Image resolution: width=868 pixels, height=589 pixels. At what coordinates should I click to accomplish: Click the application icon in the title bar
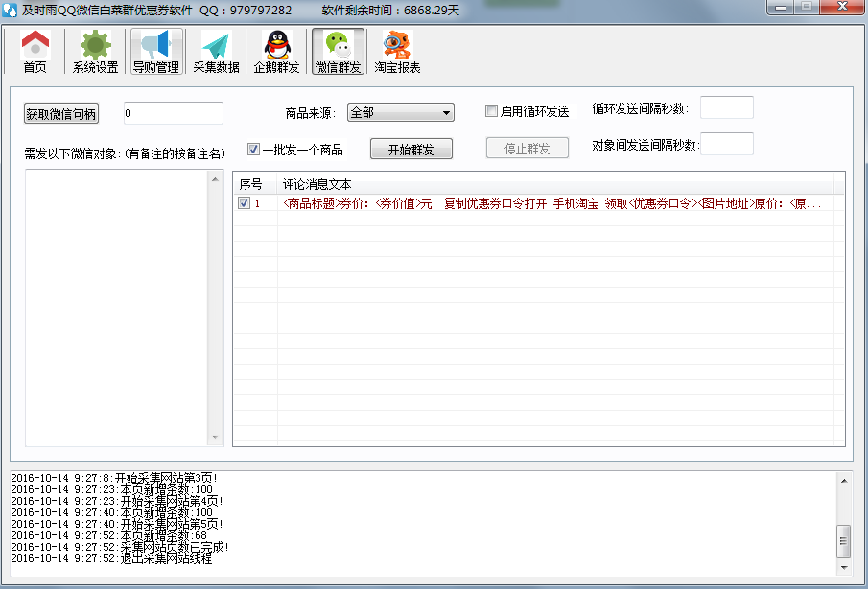click(12, 9)
